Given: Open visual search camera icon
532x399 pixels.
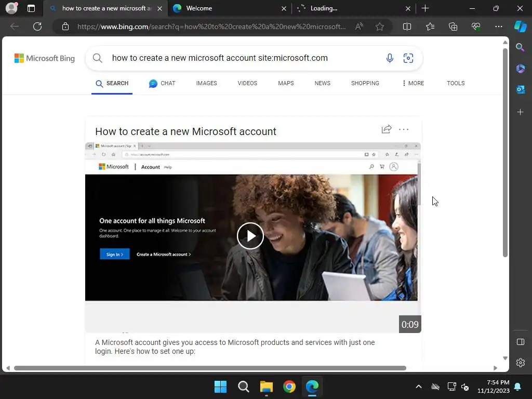Looking at the screenshot, I should pyautogui.click(x=408, y=58).
